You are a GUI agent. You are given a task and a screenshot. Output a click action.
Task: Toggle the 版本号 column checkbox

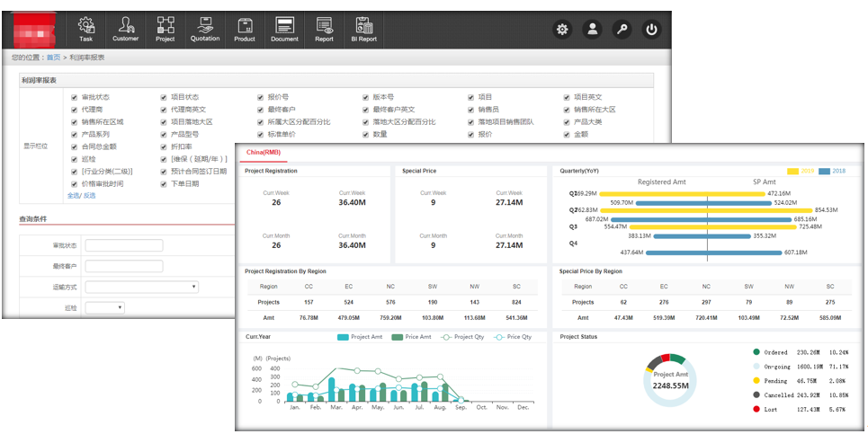(x=365, y=97)
